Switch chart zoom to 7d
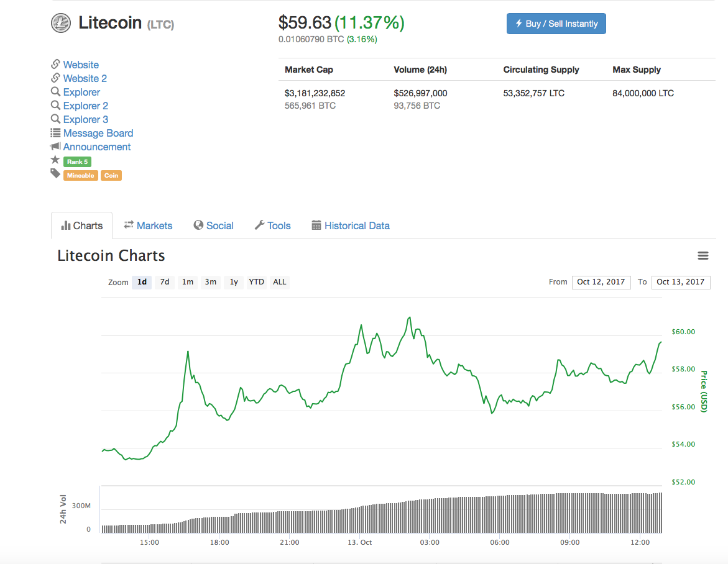The image size is (728, 564). (165, 282)
